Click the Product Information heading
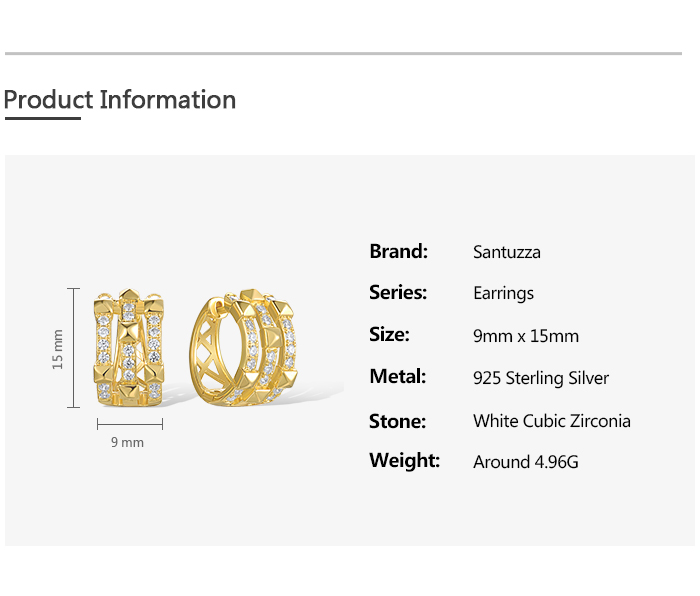700x596 pixels. (x=120, y=100)
